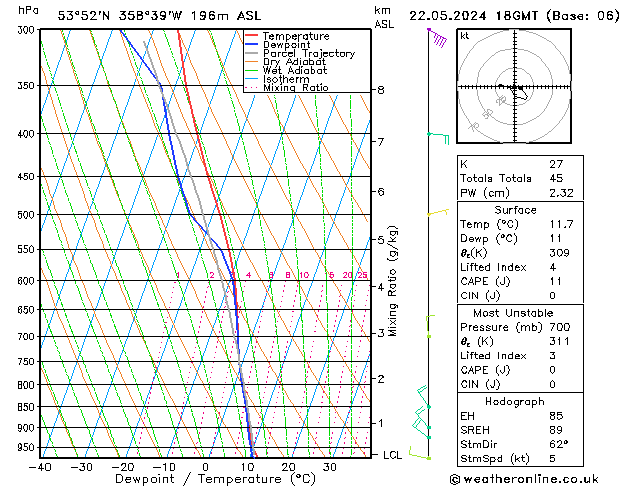Select the EH value '85'
Screen dimensions: 629x486
[x=556, y=416]
